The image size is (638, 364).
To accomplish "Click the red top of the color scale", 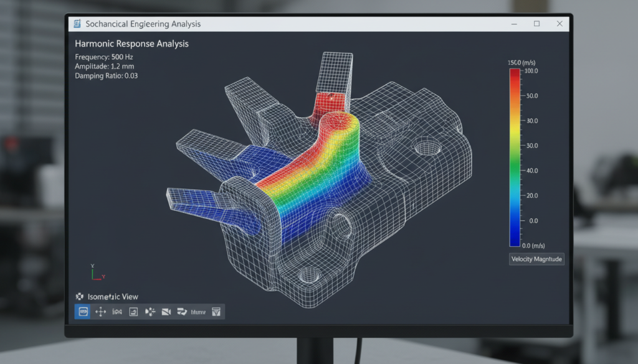I will pos(515,74).
